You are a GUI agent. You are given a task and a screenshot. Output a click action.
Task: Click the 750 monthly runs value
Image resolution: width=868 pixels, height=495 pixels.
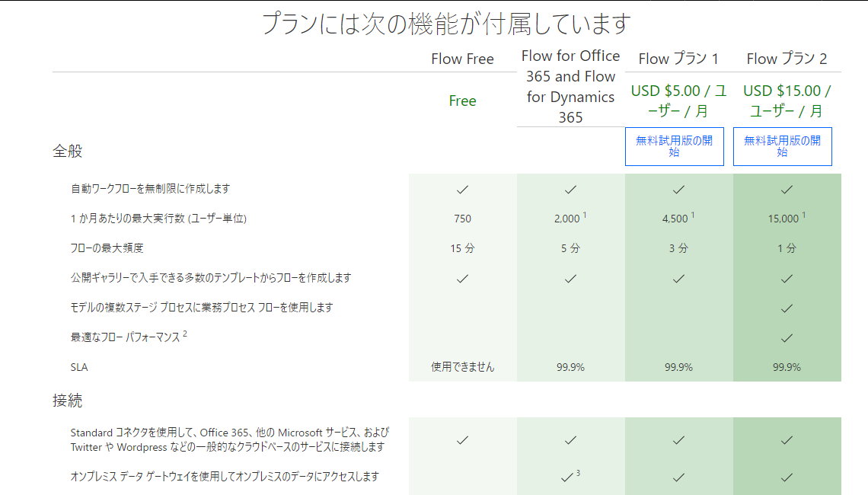(x=462, y=219)
